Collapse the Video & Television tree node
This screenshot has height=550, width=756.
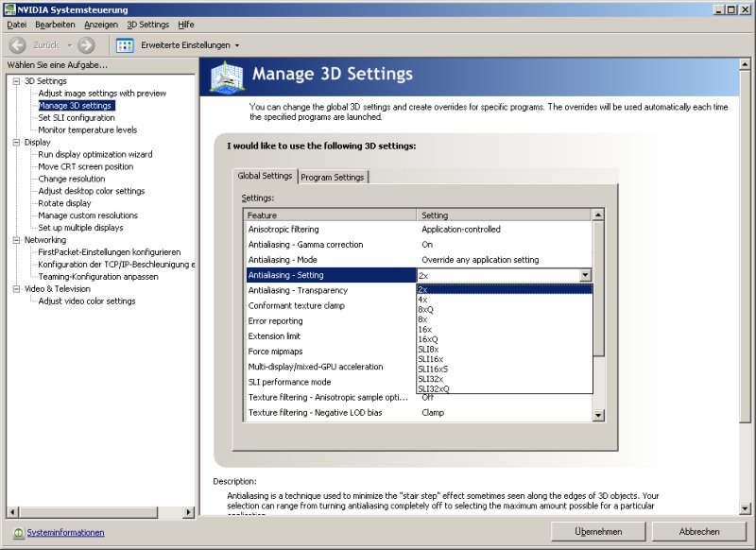tap(16, 289)
